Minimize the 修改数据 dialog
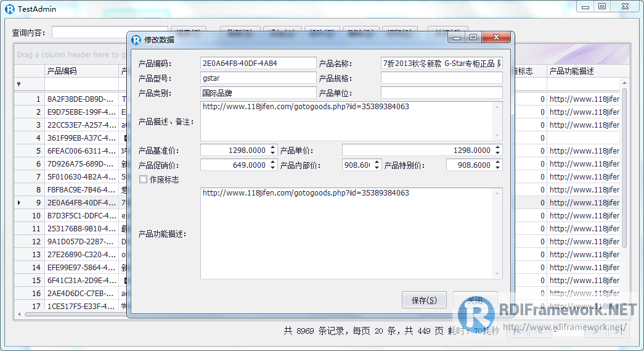The width and height of the screenshot is (644, 351). pos(456,38)
